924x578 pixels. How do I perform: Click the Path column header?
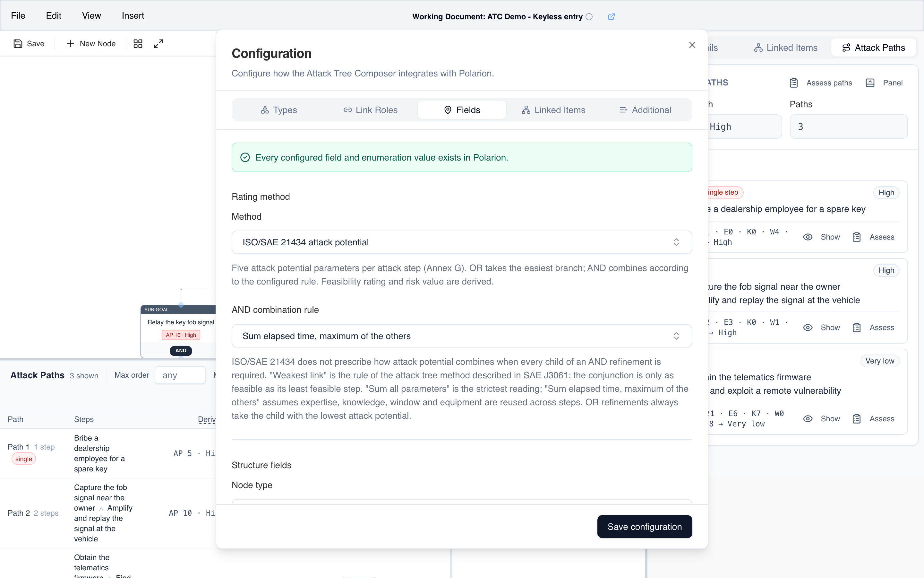[x=16, y=419]
